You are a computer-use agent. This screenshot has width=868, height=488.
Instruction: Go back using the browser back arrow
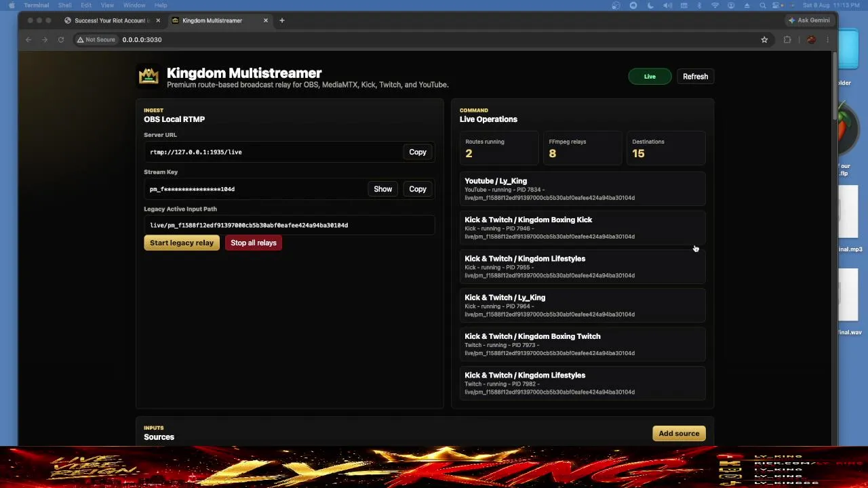click(28, 40)
